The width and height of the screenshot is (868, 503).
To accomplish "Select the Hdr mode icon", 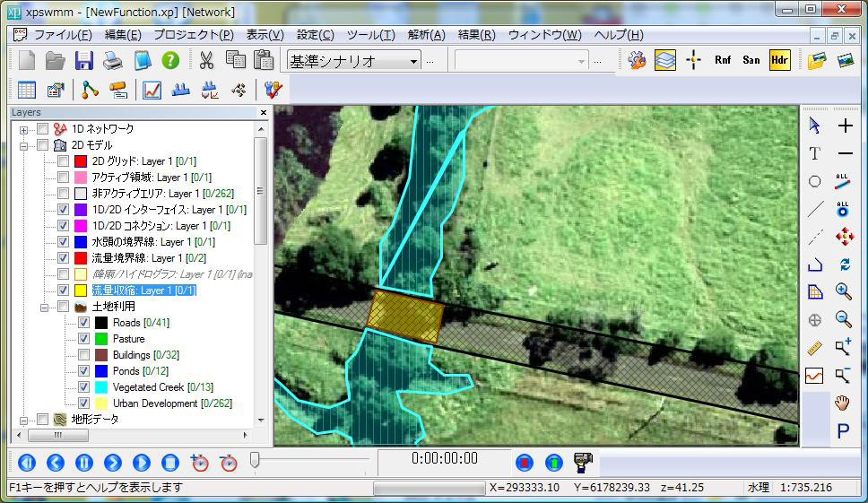I will pos(779,60).
